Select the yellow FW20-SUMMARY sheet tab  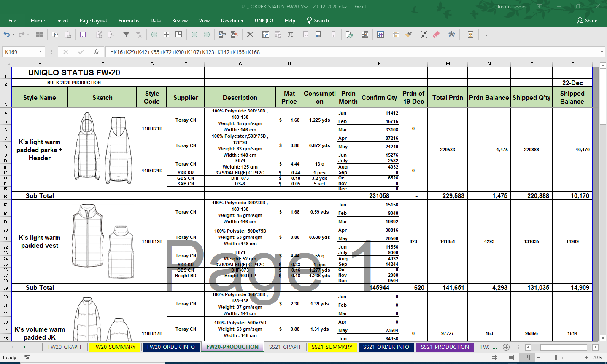[114, 347]
